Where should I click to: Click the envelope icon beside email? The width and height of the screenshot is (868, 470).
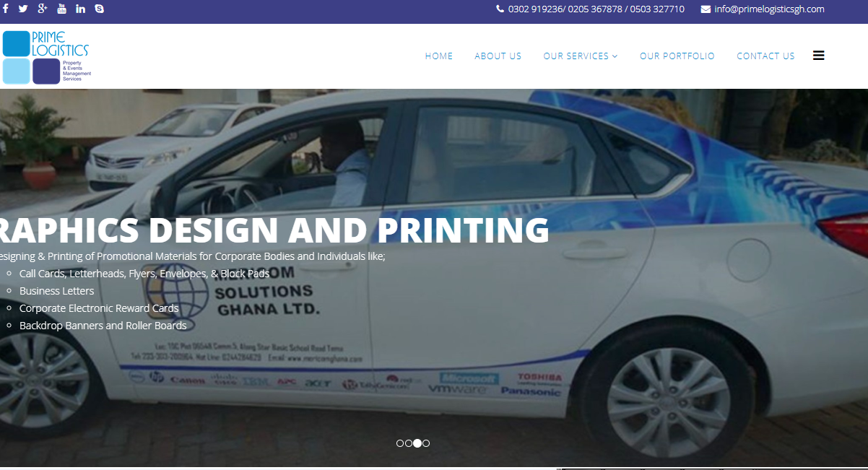[706, 9]
